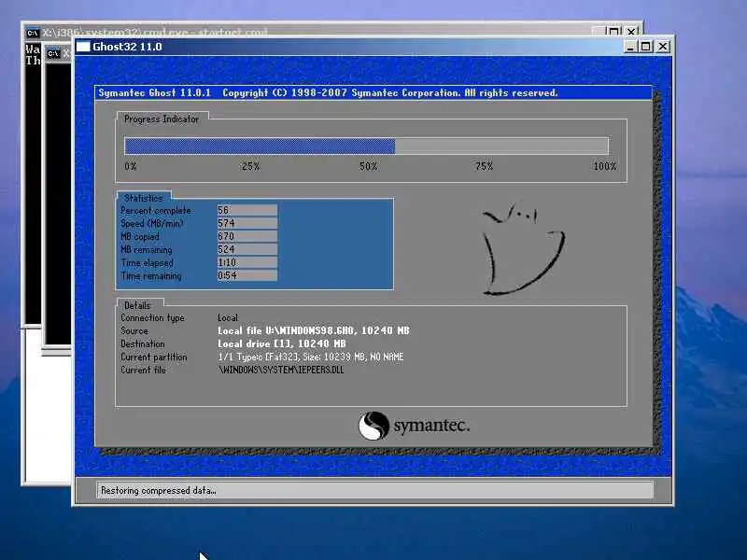
Task: Click the second command prompt window icon
Action: pyautogui.click(x=53, y=53)
